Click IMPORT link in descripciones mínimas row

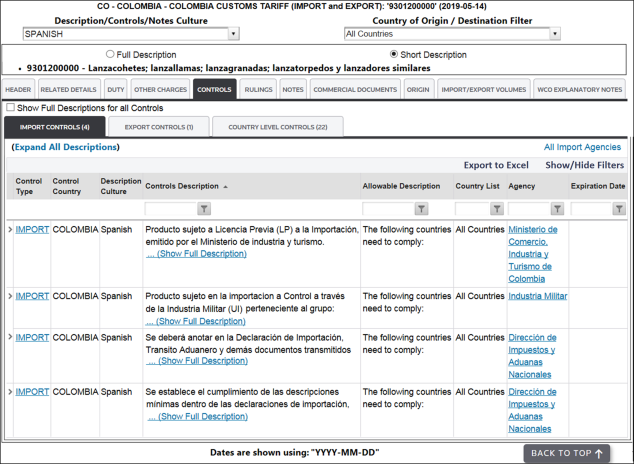pos(32,391)
